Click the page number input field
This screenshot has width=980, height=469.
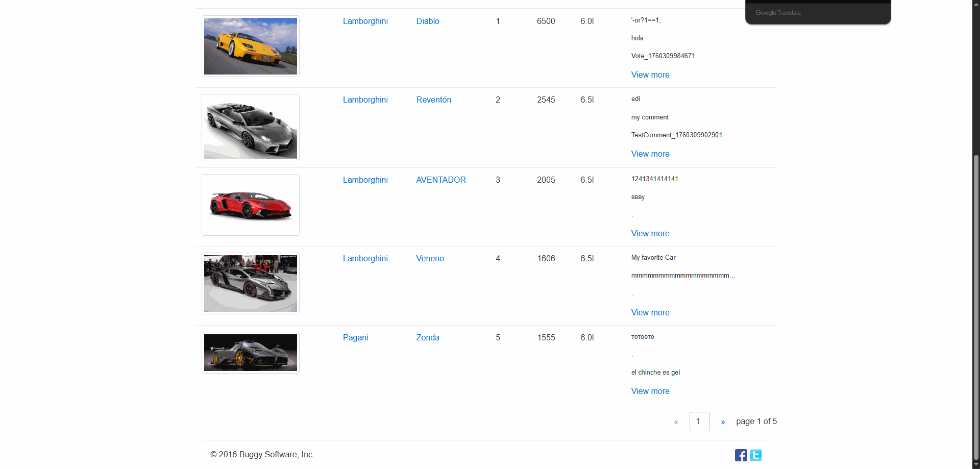[x=699, y=422]
